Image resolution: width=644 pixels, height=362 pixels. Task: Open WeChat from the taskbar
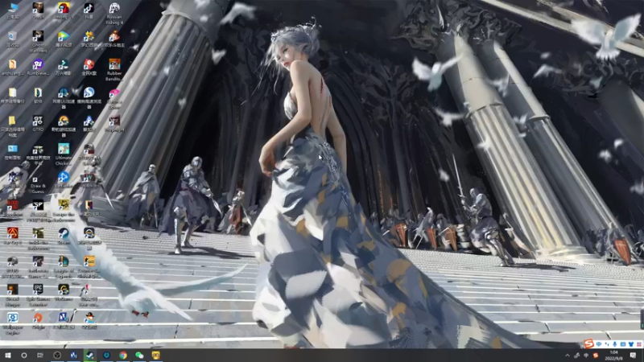pos(139,355)
